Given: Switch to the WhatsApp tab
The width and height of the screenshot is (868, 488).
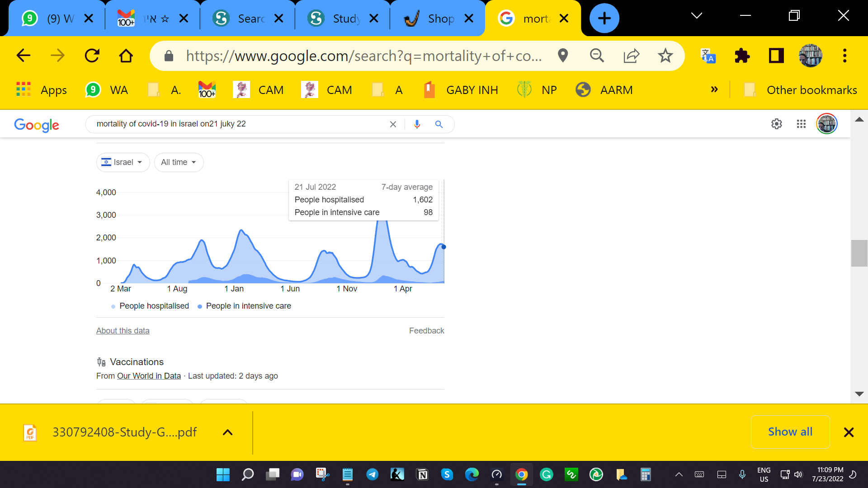Looking at the screenshot, I should click(54, 19).
